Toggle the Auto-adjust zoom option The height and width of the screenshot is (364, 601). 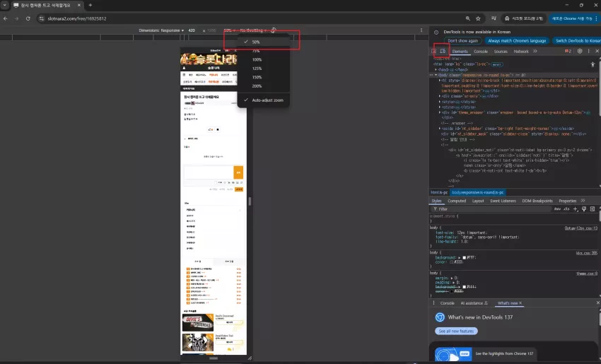click(x=263, y=100)
